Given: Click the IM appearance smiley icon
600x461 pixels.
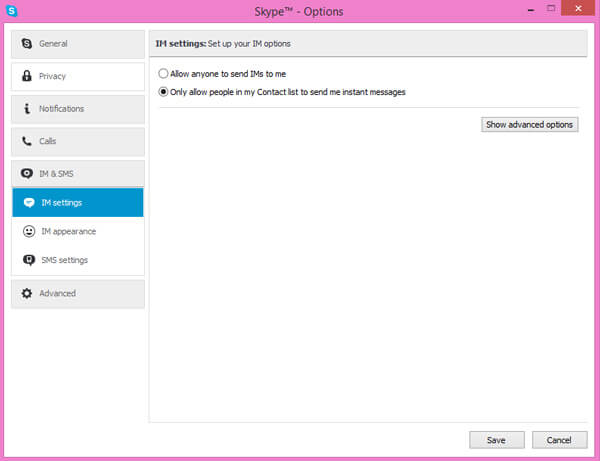Looking at the screenshot, I should pyautogui.click(x=29, y=231).
